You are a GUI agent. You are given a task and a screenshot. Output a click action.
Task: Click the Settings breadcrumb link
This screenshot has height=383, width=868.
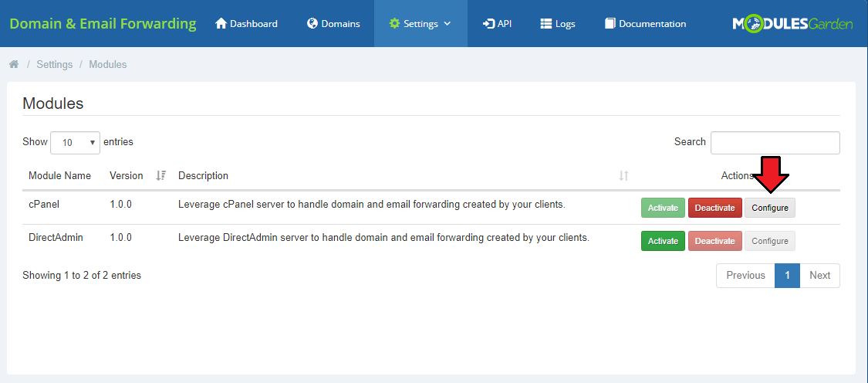point(55,64)
